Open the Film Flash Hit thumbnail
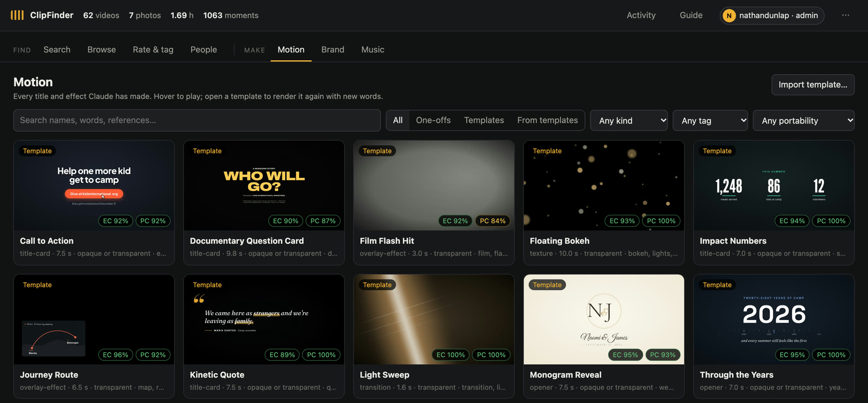Viewport: 868px width, 403px height. click(434, 185)
